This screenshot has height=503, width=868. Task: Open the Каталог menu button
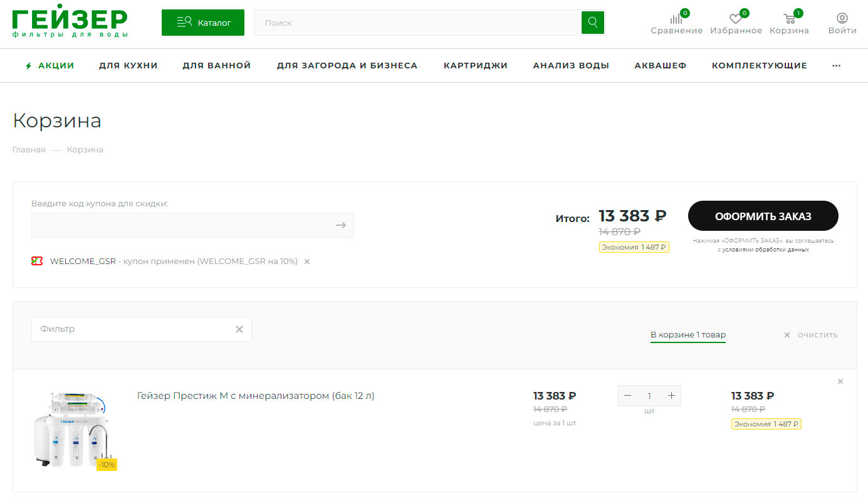pyautogui.click(x=203, y=23)
